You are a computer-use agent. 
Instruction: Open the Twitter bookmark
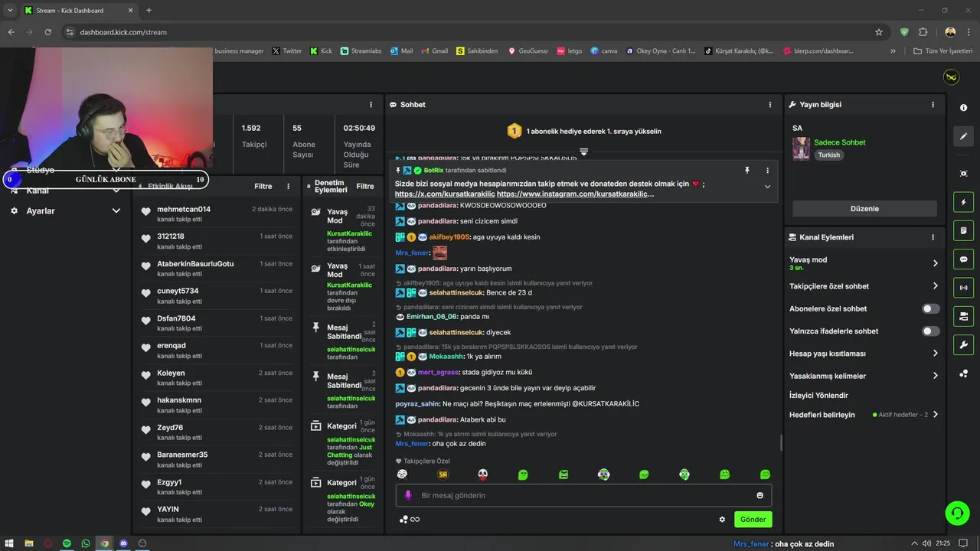coord(286,51)
